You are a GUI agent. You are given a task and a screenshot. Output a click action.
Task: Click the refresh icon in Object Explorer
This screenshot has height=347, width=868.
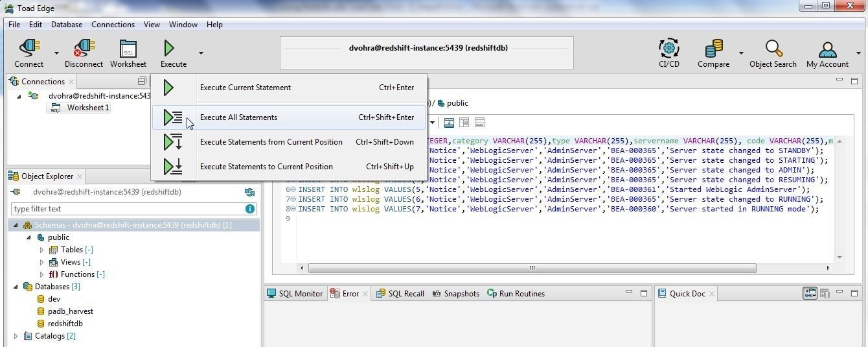click(249, 192)
